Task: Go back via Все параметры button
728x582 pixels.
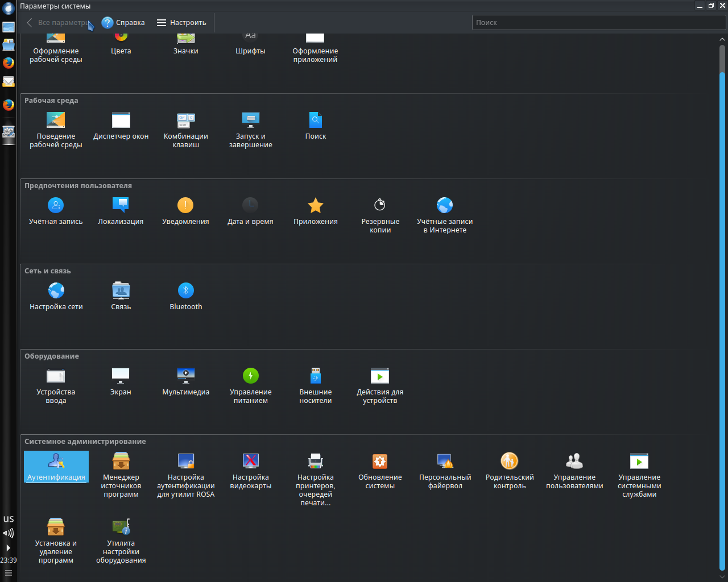Action: 58,23
